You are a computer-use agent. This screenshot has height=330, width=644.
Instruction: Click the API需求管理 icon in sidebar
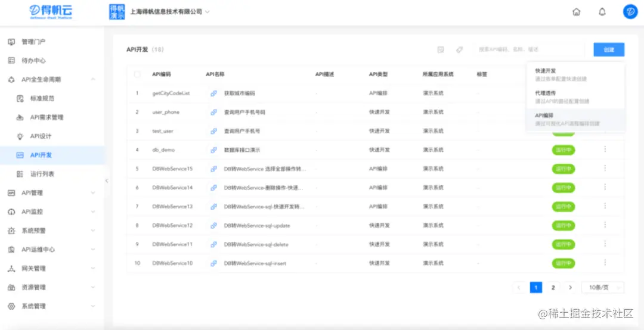[x=20, y=117]
